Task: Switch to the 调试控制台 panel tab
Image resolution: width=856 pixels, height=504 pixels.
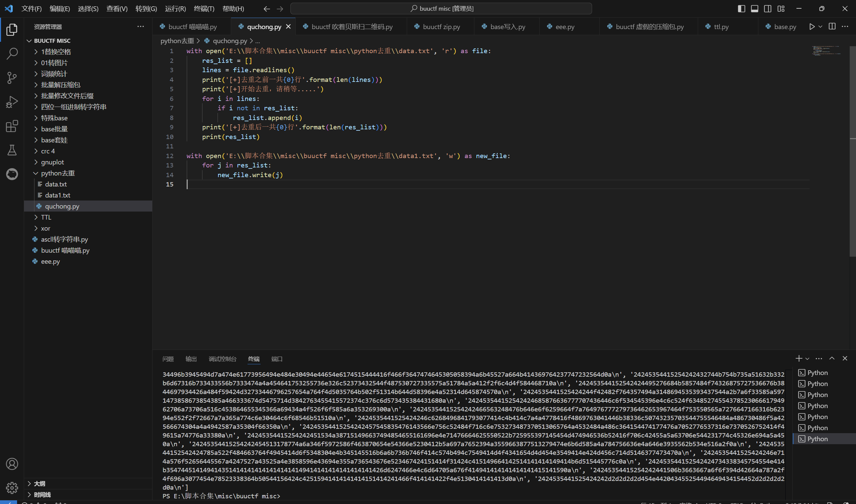Action: [x=222, y=359]
